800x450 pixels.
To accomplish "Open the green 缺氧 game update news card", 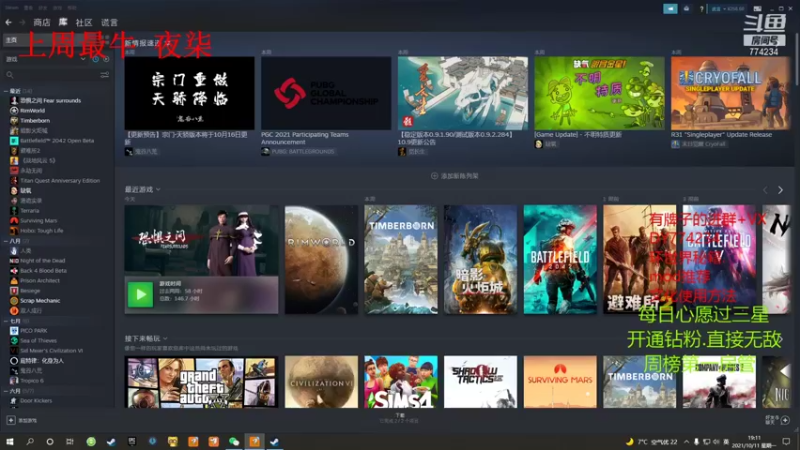I will tap(599, 93).
